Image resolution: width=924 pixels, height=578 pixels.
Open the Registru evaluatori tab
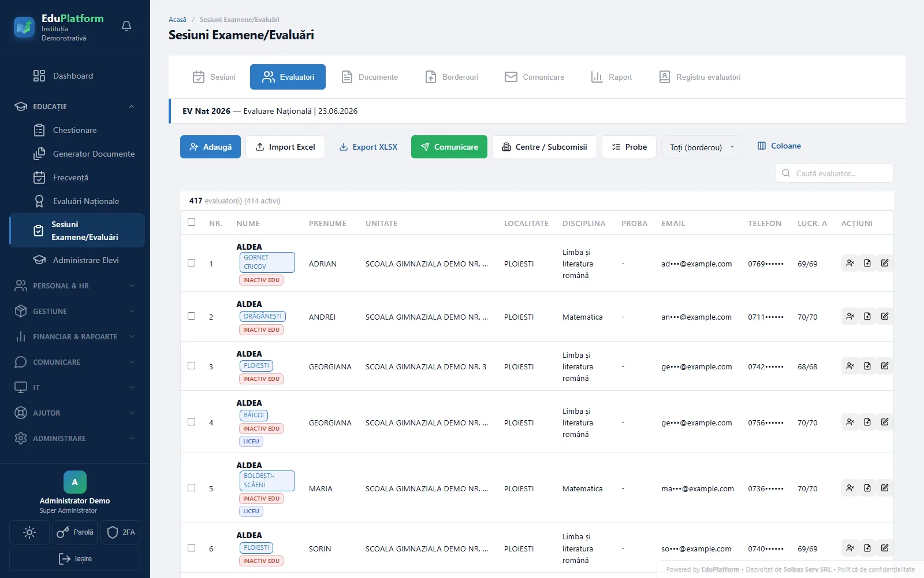(700, 77)
